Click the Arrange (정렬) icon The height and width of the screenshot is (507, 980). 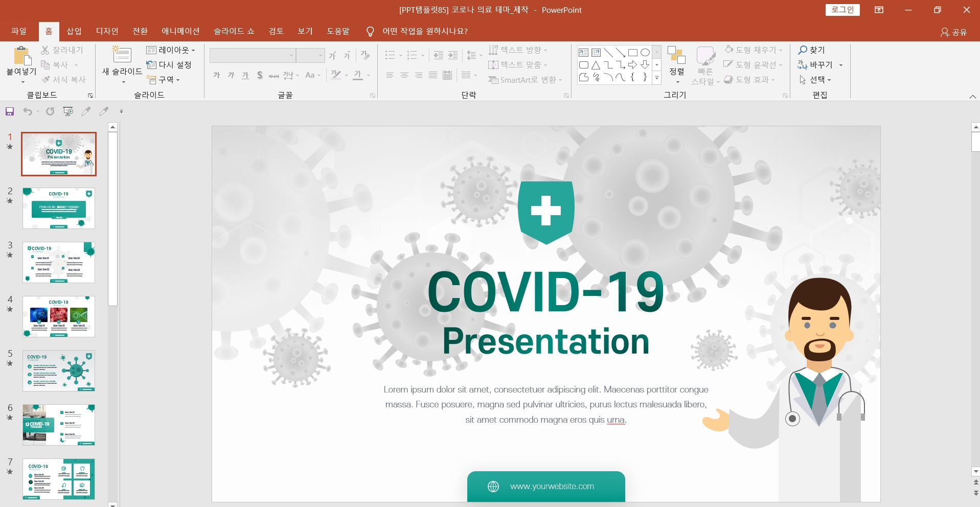(x=676, y=55)
